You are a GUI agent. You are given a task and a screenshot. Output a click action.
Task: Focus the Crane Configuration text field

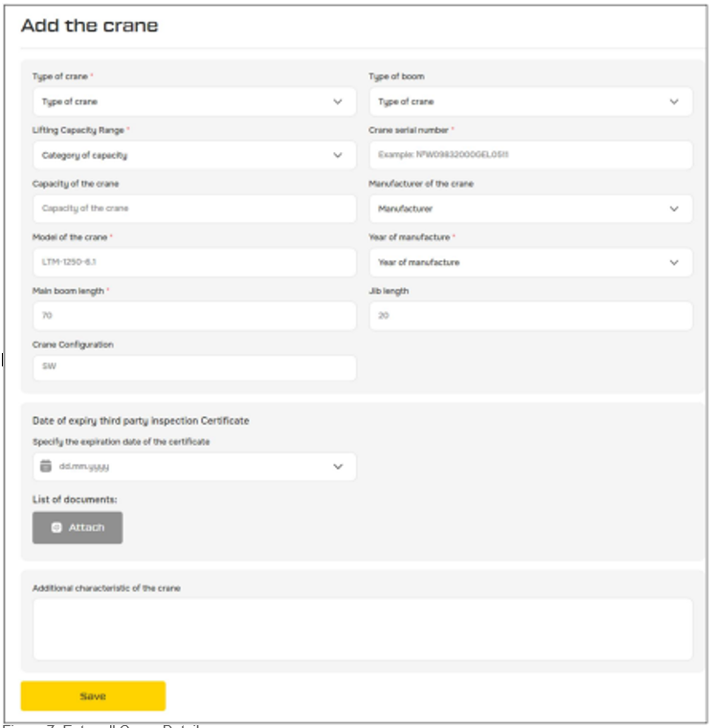(193, 368)
